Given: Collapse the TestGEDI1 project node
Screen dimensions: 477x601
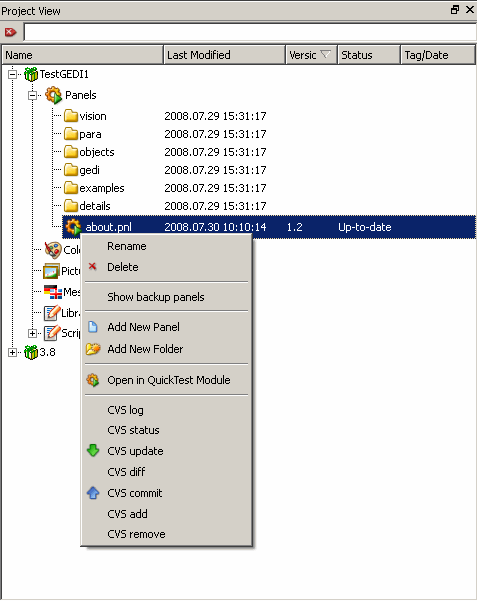Looking at the screenshot, I should pos(13,74).
